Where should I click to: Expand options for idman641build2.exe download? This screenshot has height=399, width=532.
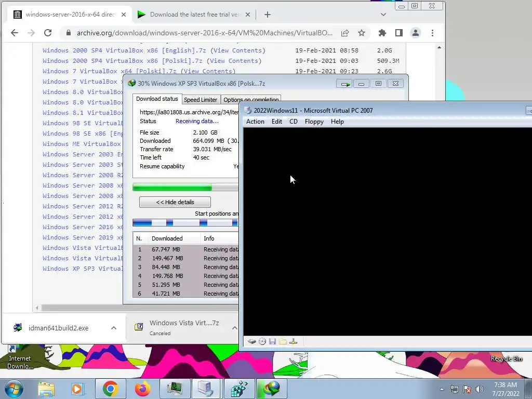click(114, 328)
